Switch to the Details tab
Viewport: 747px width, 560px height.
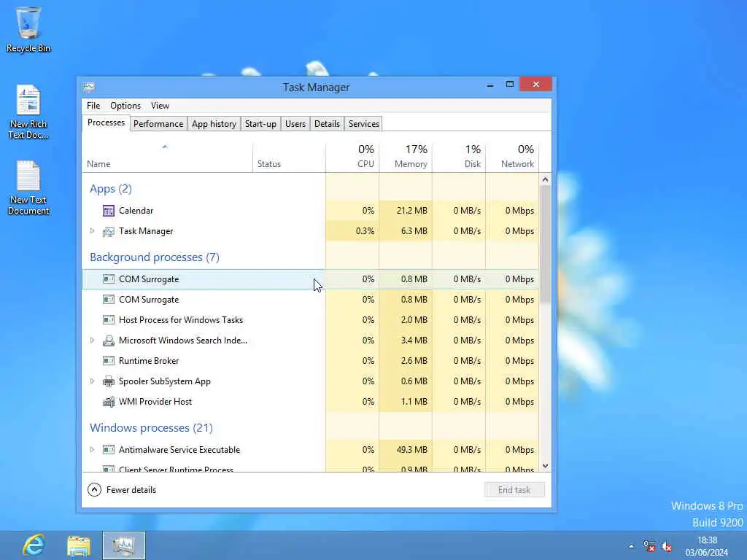(x=327, y=124)
